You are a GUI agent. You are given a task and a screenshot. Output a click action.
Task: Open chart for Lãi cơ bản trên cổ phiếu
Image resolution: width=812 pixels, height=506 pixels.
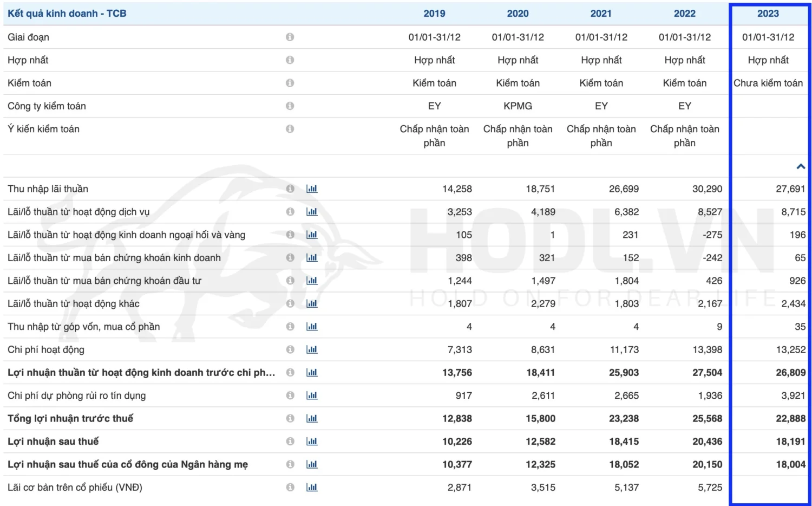312,488
